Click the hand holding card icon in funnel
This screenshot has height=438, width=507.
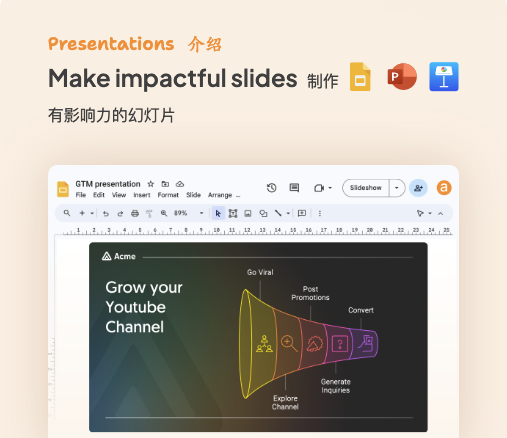366,343
